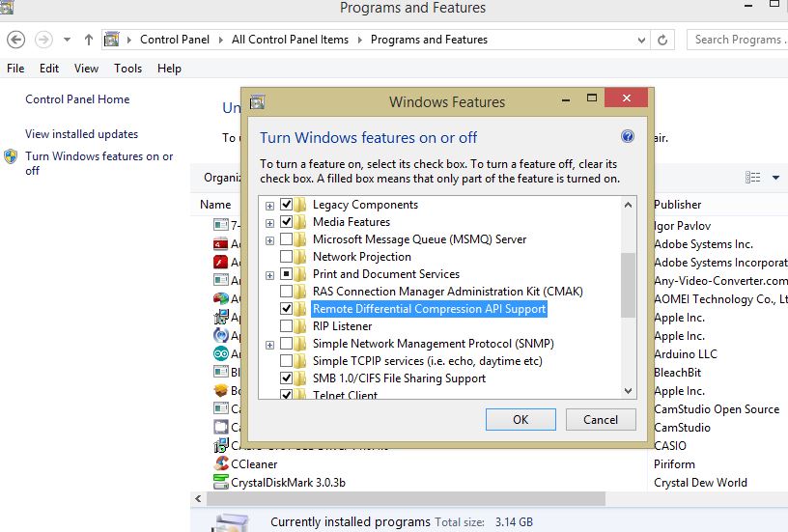Select the CCleaner program entry
Image resolution: width=788 pixels, height=532 pixels.
tap(254, 464)
